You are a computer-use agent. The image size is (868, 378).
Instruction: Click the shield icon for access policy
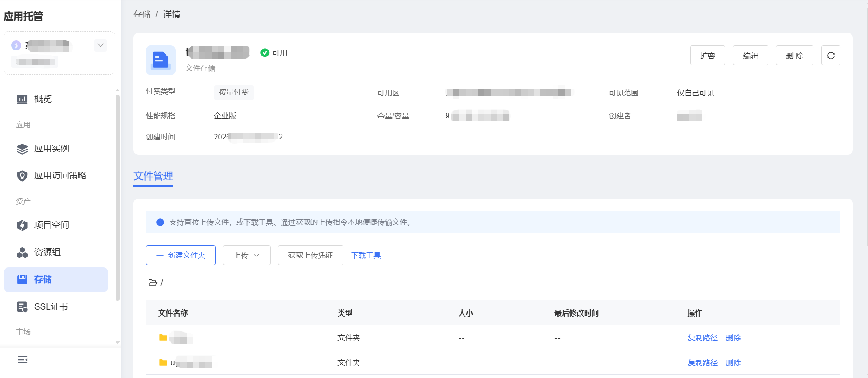point(22,176)
